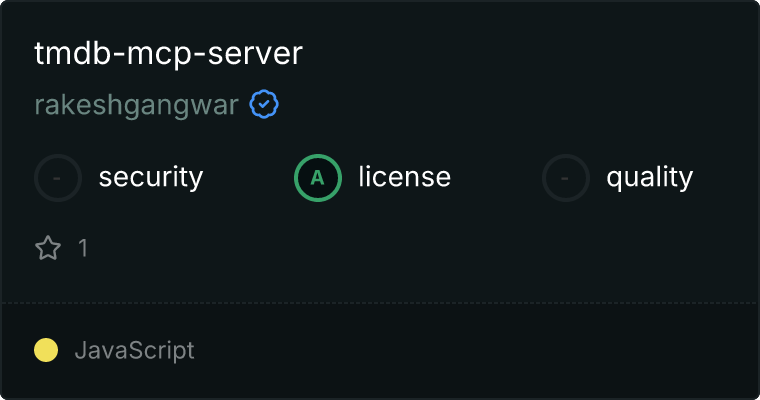Screen dimensions: 760x400
Task: Click the quality grade circle icon
Action: 566,178
